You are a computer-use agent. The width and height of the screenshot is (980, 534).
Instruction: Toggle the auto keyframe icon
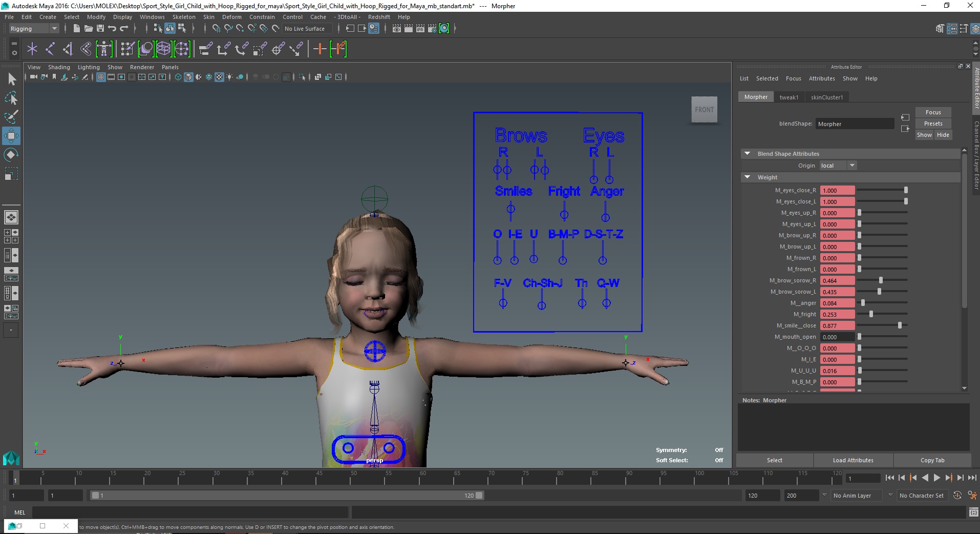(957, 496)
